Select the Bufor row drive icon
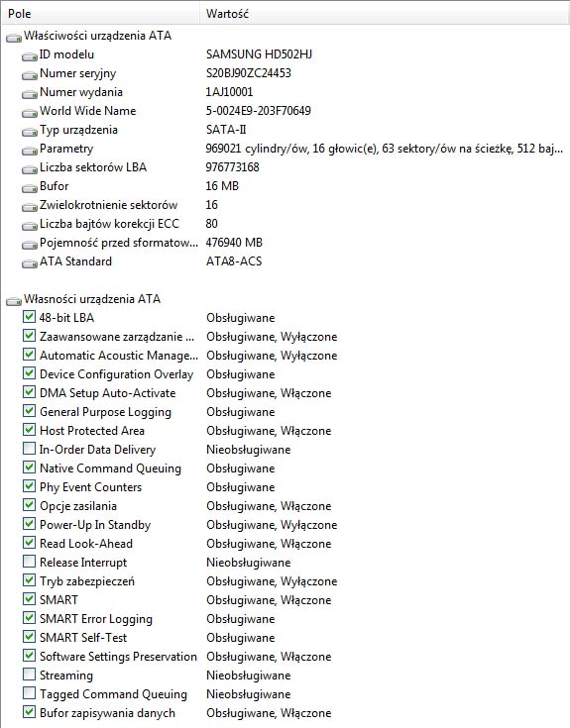The image size is (570, 728). pyautogui.click(x=30, y=187)
